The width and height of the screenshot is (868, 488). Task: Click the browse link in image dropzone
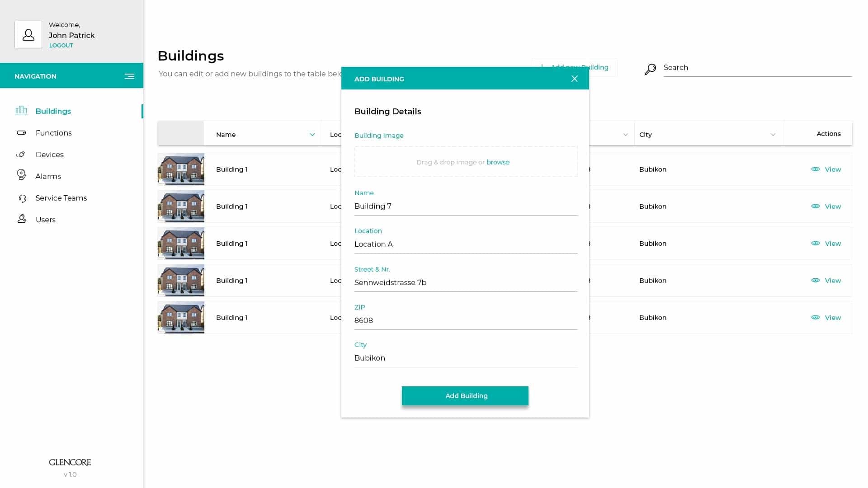click(498, 162)
